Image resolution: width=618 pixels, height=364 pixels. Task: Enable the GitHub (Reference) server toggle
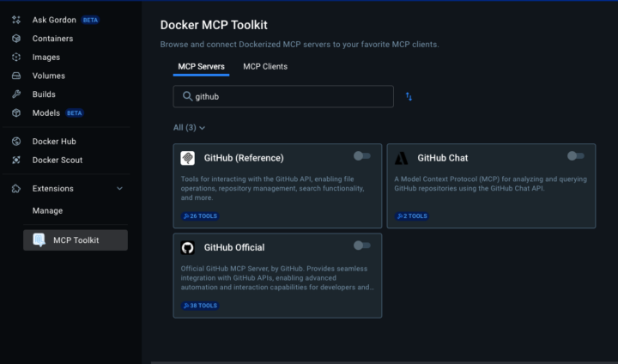click(x=362, y=155)
